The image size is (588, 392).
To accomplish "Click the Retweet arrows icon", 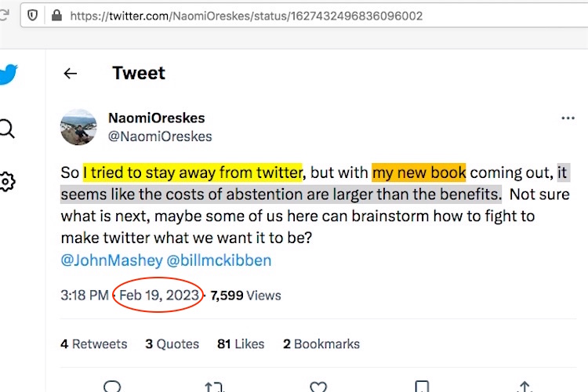I will [x=214, y=387].
